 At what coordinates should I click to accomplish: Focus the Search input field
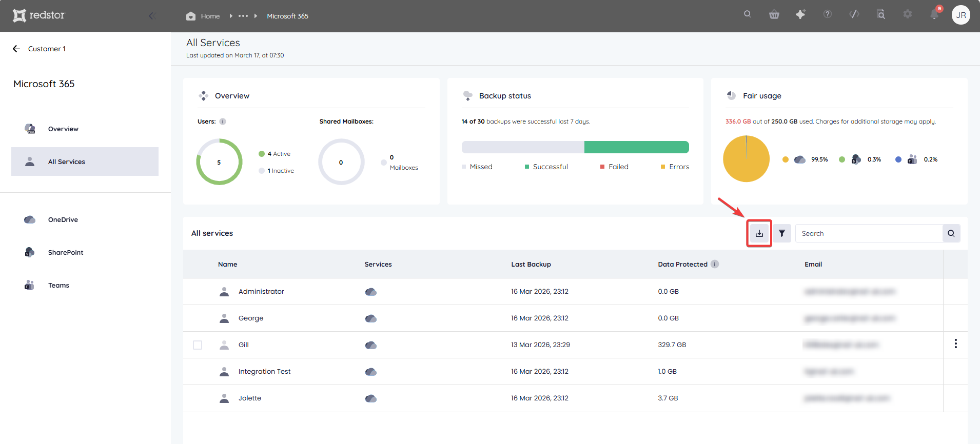point(869,233)
